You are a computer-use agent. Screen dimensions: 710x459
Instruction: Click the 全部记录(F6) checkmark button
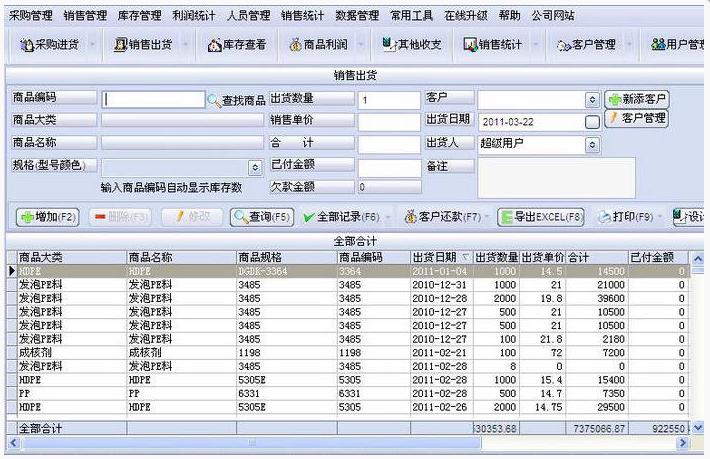(x=341, y=217)
